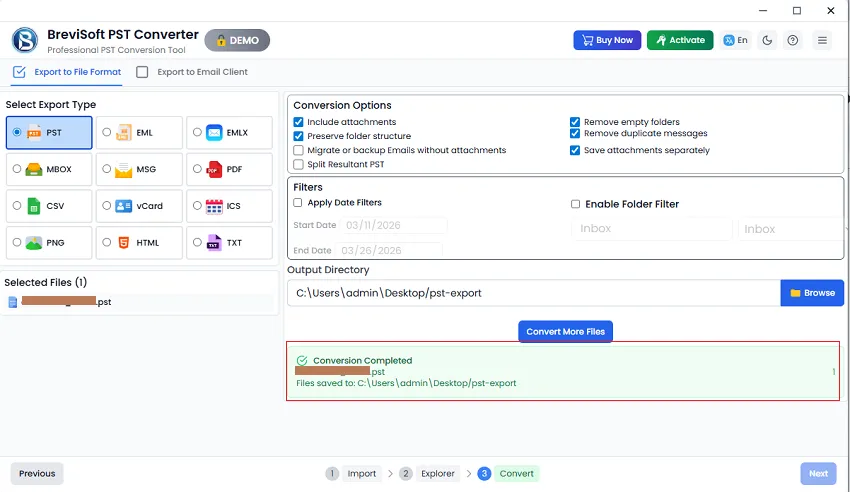Enable Apply Date Filters checkbox

(x=298, y=203)
